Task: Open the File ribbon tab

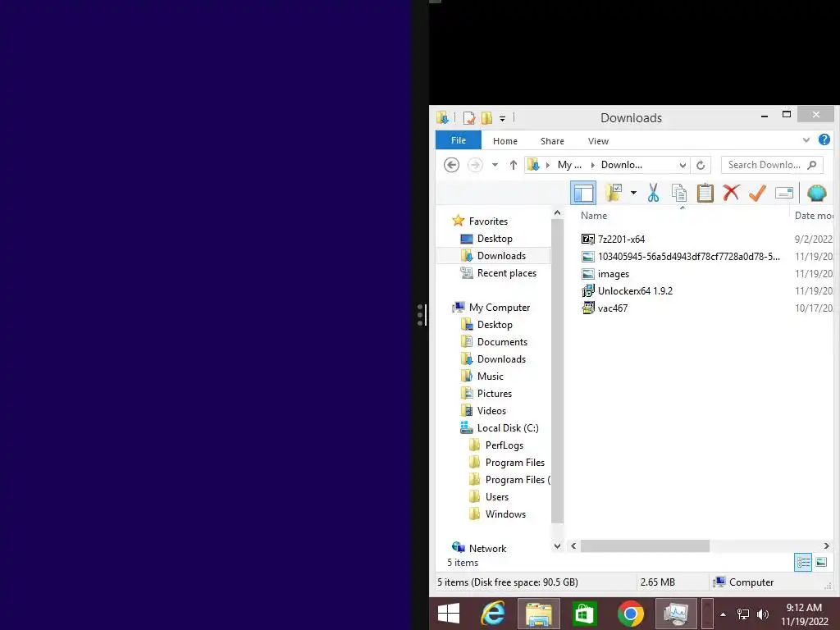Action: click(x=459, y=140)
